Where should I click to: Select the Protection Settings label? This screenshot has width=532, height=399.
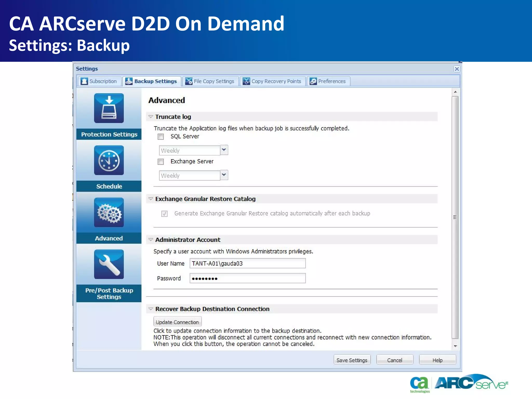pyautogui.click(x=109, y=134)
